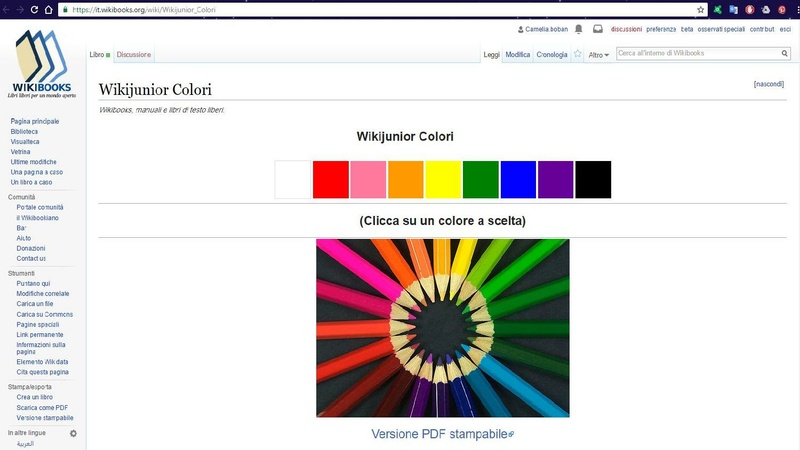Viewport: 800px width, 450px height.
Task: Open the Camelia.boban user page
Action: click(546, 29)
